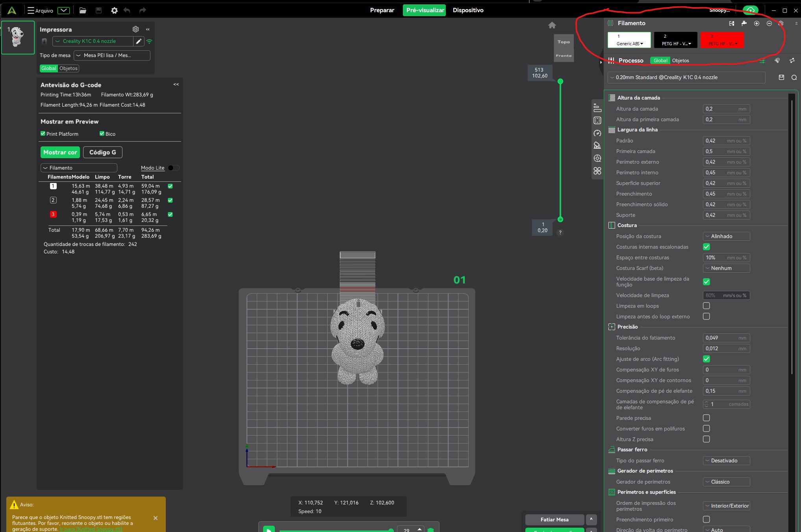Open 0.20mm Standard process preset dropdown
The width and height of the screenshot is (801, 532).
[686, 78]
